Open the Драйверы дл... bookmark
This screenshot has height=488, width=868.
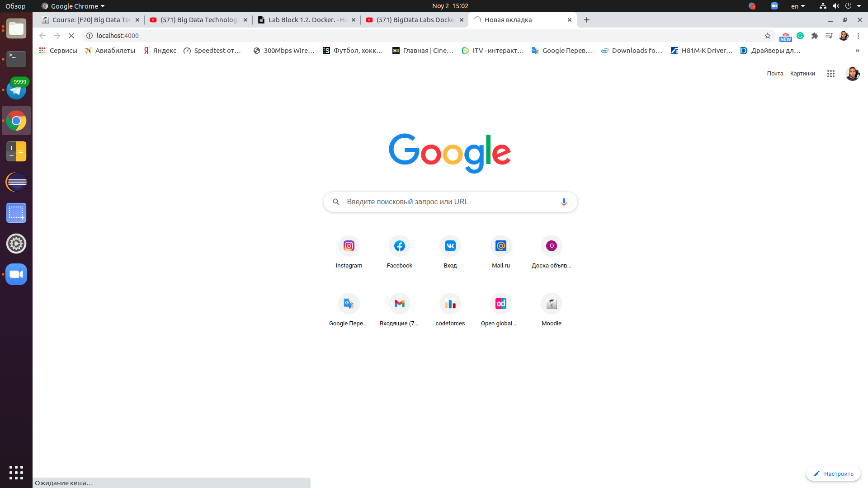(770, 51)
